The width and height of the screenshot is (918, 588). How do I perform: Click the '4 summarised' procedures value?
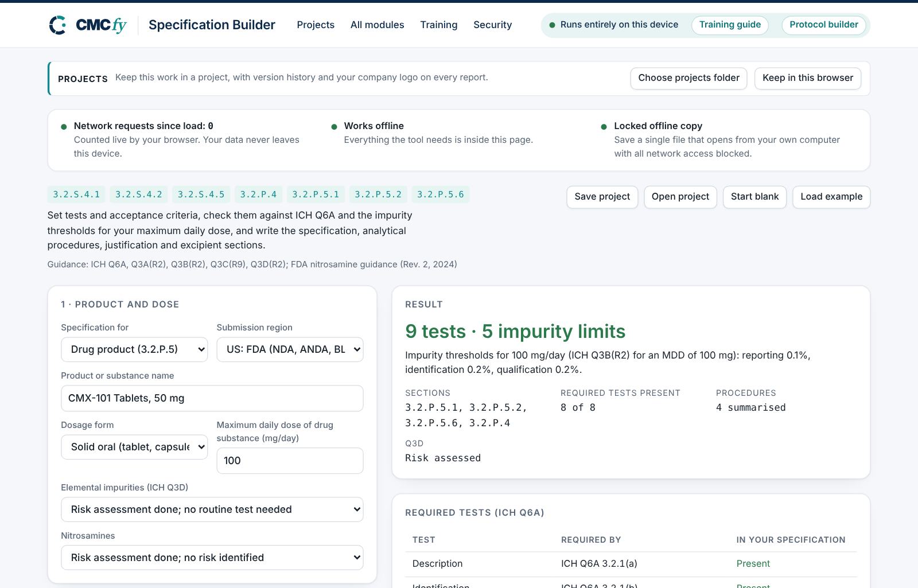point(750,407)
